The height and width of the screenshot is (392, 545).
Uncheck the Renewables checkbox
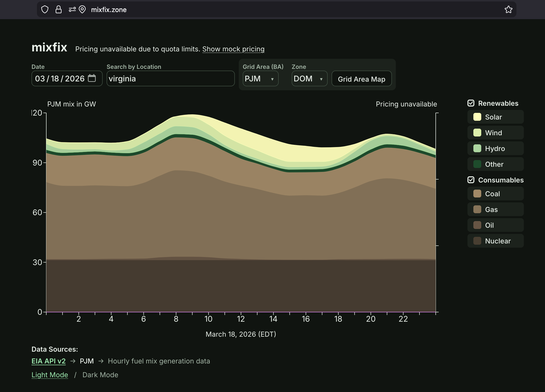pyautogui.click(x=471, y=103)
